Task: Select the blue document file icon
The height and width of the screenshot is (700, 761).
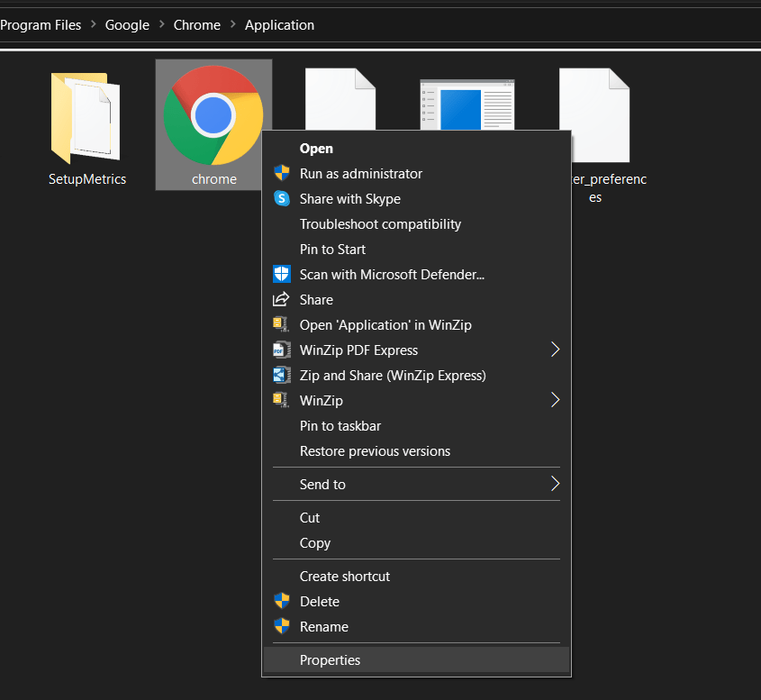Action: coord(467,104)
